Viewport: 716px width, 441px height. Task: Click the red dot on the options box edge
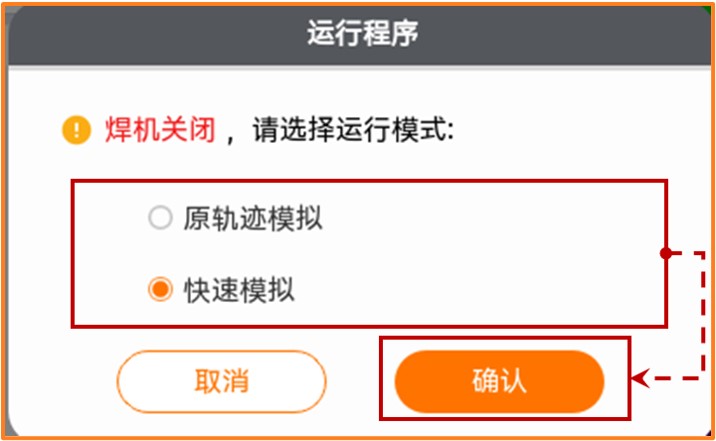(x=666, y=253)
